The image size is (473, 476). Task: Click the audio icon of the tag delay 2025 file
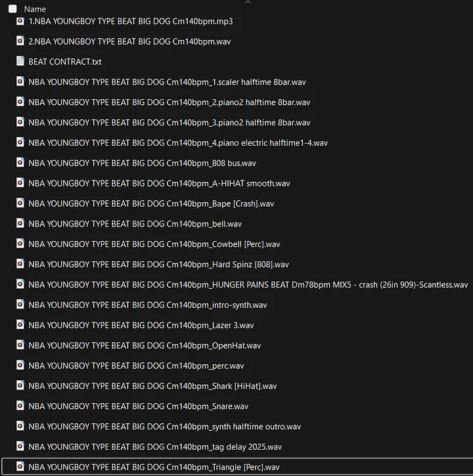[x=20, y=446]
